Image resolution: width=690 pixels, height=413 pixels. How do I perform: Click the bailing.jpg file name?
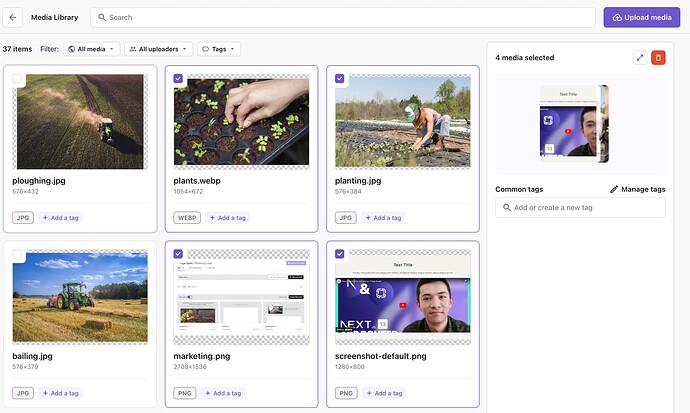coord(32,356)
